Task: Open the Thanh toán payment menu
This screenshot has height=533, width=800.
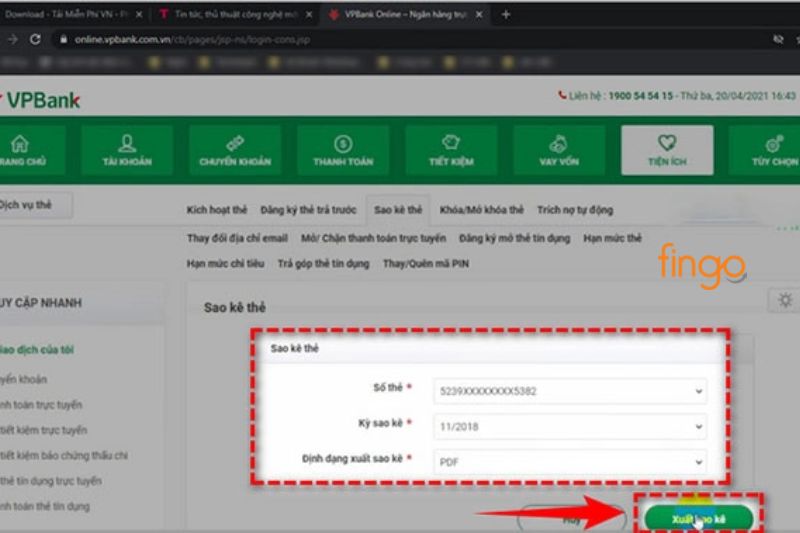Action: click(343, 150)
